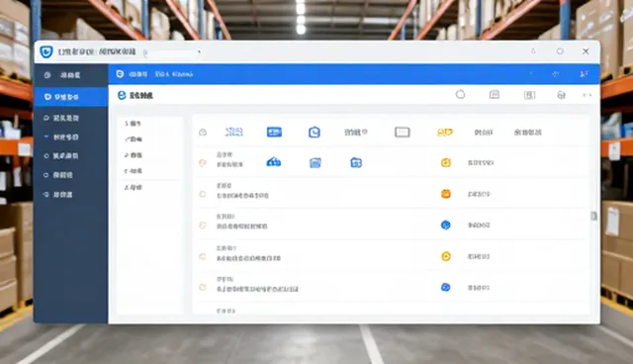Toggle the checkbox of the fourth list row

(x=203, y=256)
